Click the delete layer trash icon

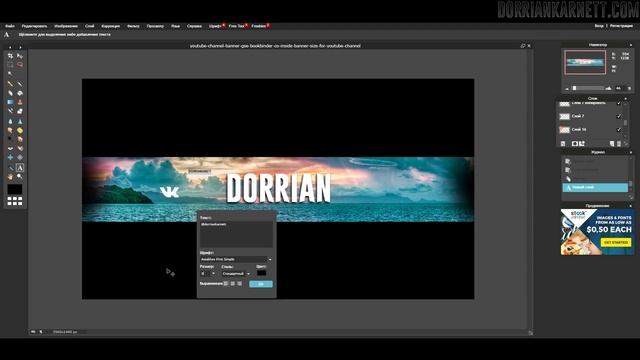[619, 144]
